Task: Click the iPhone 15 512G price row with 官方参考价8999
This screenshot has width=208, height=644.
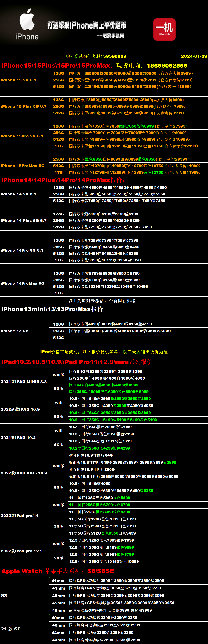Action: point(138,86)
